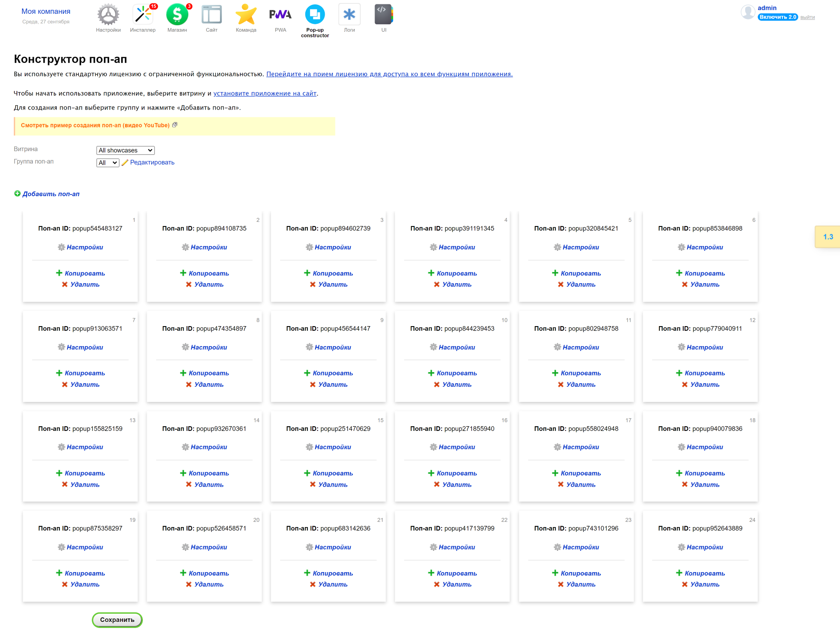This screenshot has height=644, width=840.
Task: Click the admin user avatar
Action: click(748, 12)
